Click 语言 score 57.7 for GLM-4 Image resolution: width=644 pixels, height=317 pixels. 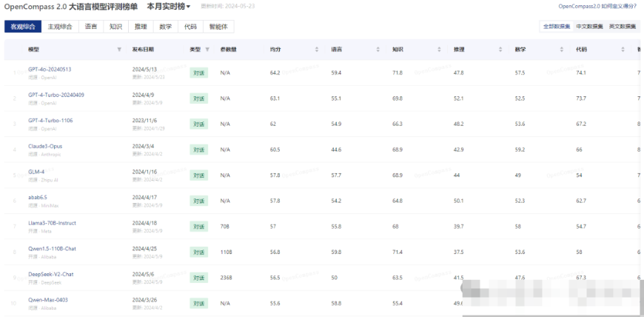click(x=336, y=175)
